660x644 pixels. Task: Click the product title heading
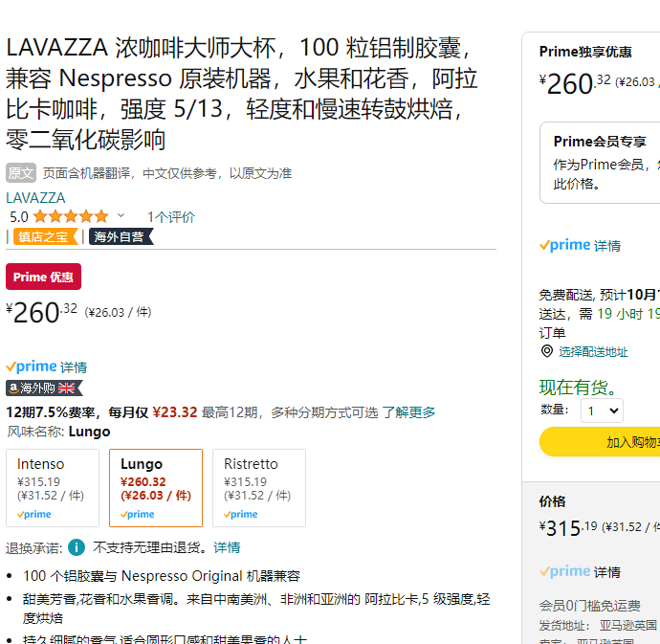(x=242, y=93)
